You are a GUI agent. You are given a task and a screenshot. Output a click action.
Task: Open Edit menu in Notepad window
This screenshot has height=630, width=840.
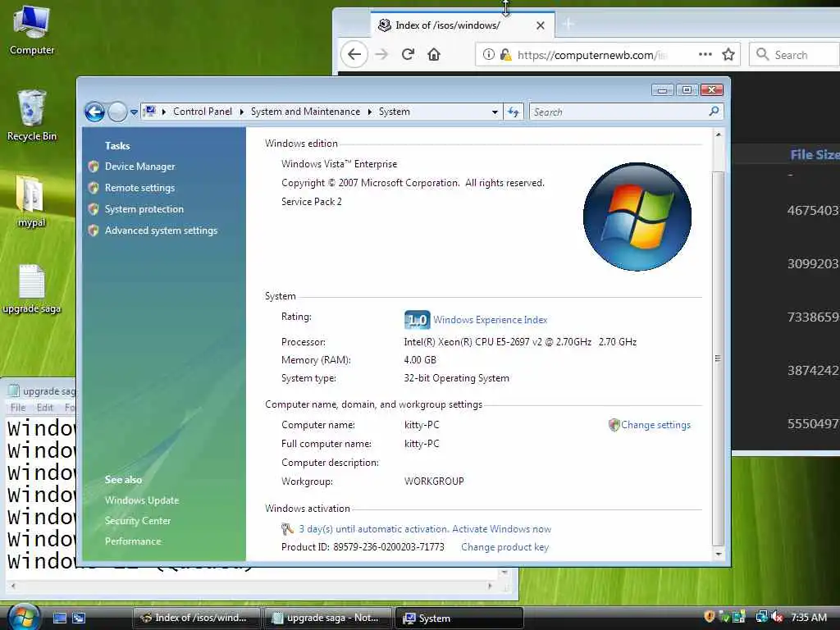(45, 408)
